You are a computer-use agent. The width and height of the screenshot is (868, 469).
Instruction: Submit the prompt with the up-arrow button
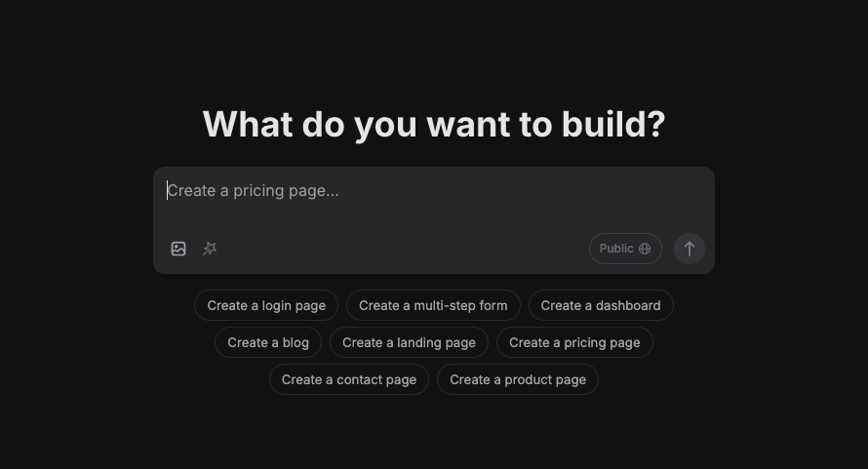pyautogui.click(x=690, y=249)
